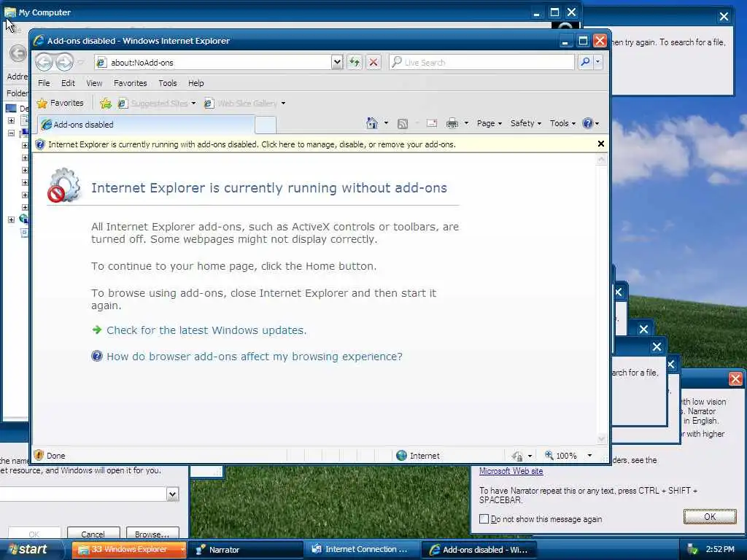
Task: Open the Favorites star button
Action: (x=60, y=103)
